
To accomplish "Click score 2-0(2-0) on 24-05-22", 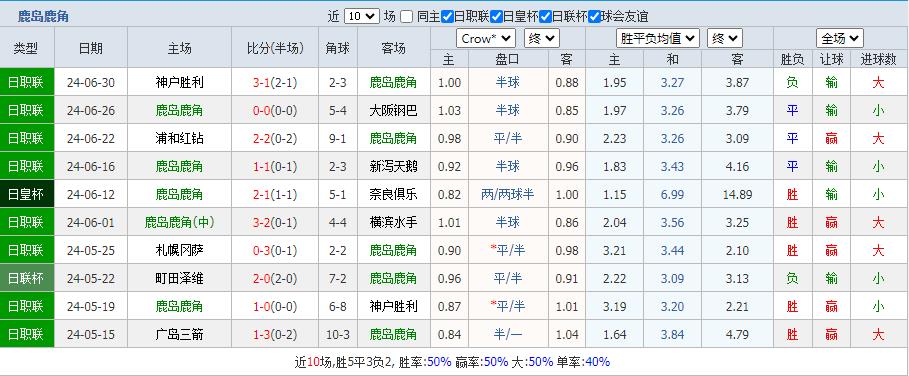I will click(275, 278).
